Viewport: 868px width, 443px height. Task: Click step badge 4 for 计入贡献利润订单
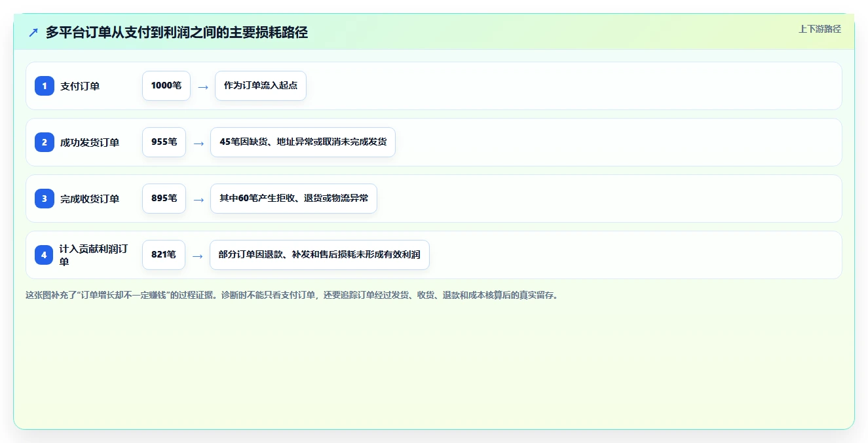click(x=44, y=255)
